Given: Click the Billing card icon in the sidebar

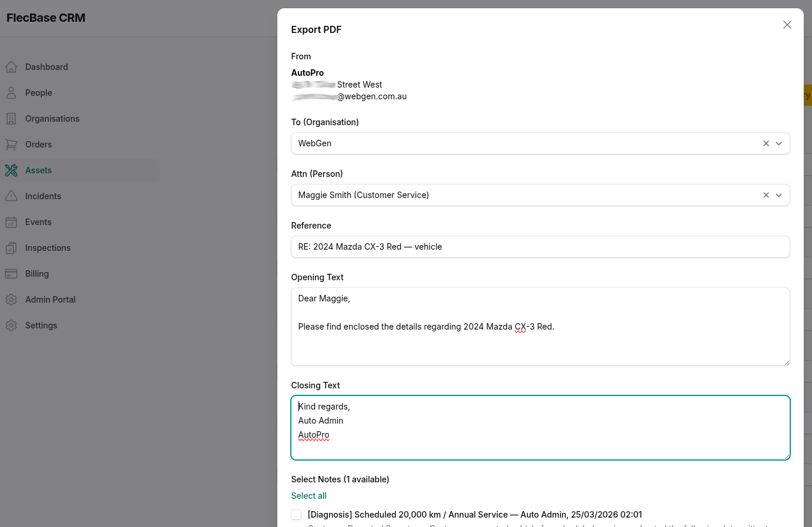Looking at the screenshot, I should tap(11, 274).
